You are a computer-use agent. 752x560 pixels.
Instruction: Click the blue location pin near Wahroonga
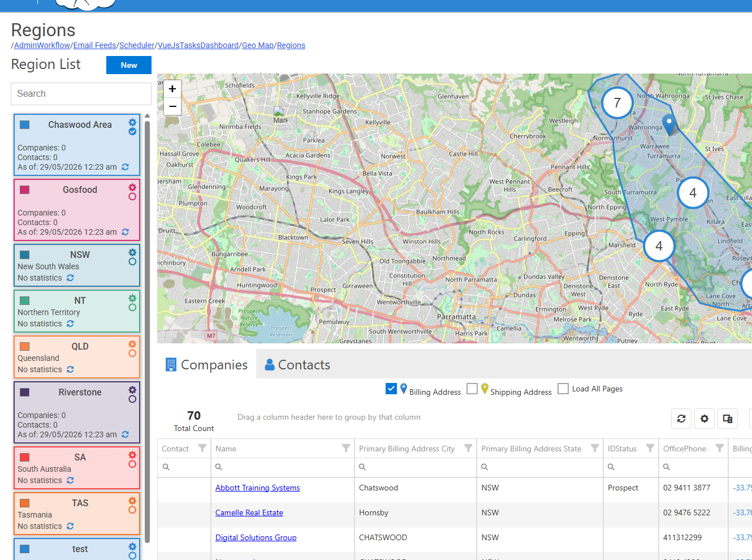(x=669, y=124)
